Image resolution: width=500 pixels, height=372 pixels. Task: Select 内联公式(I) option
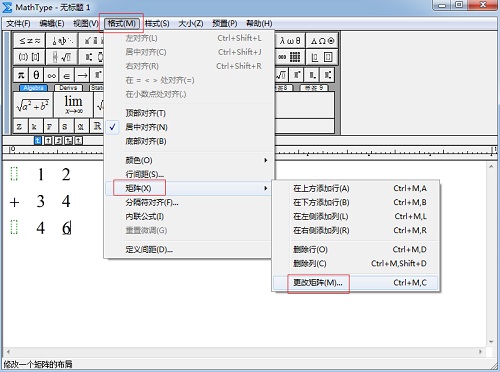(x=189, y=216)
